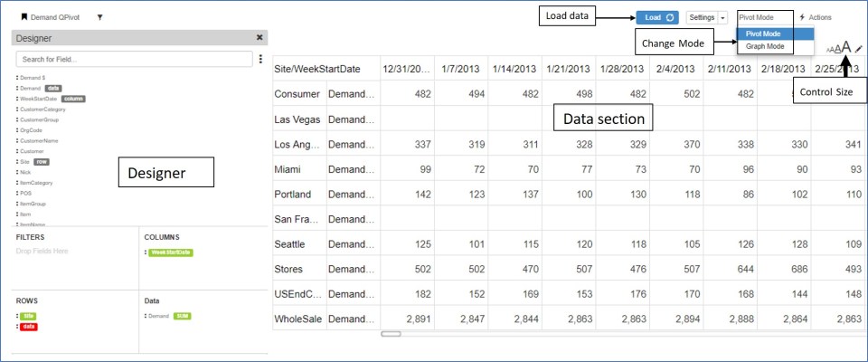The image size is (868, 362).
Task: Click the SUM aggregation tag on Demand
Action: pyautogui.click(x=182, y=316)
